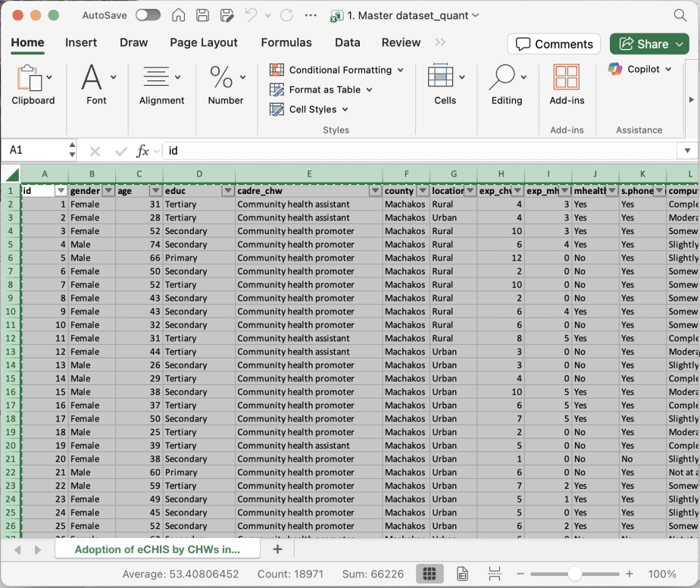Click the insert function fx icon

(x=142, y=151)
